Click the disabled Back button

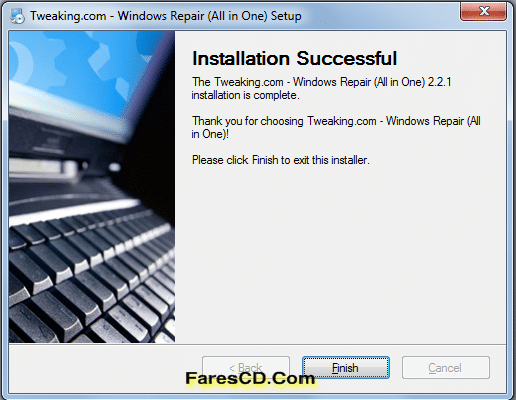tap(246, 367)
